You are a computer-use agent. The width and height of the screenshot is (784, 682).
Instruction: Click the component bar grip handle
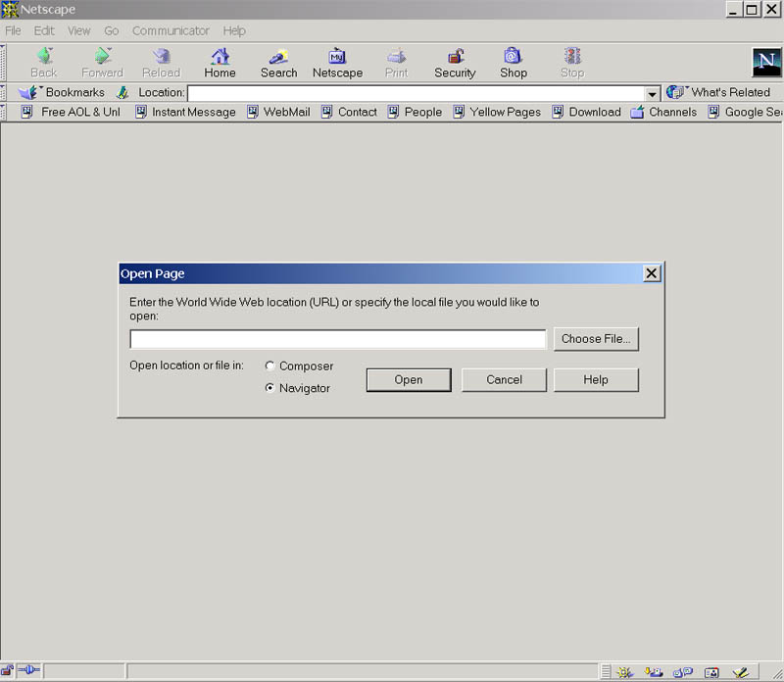(x=606, y=672)
